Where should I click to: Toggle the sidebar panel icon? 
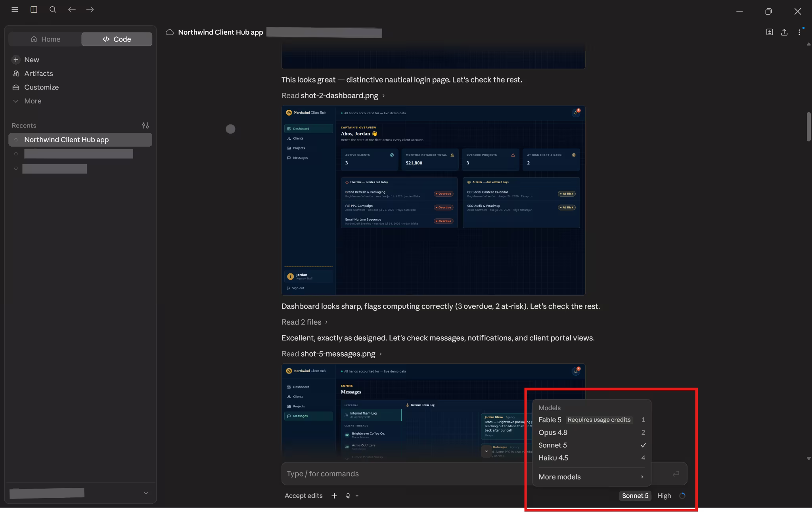coord(34,10)
